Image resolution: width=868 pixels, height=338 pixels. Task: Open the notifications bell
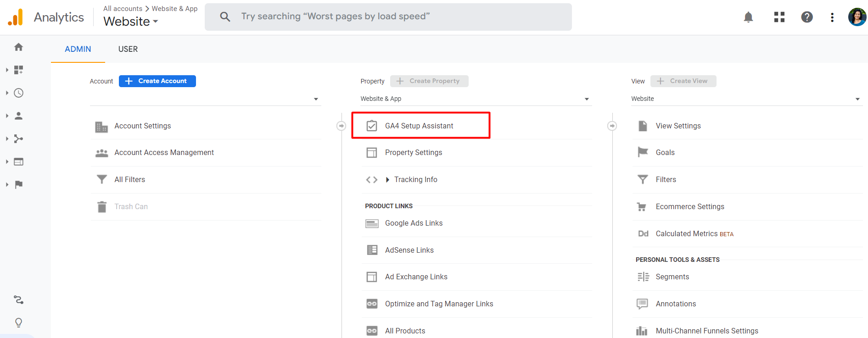(x=748, y=17)
